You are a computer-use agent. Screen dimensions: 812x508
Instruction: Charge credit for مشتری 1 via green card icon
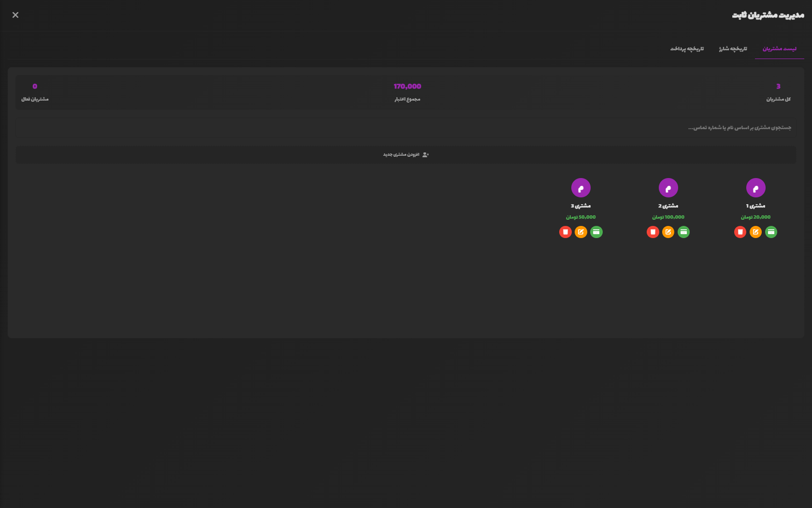tap(771, 232)
